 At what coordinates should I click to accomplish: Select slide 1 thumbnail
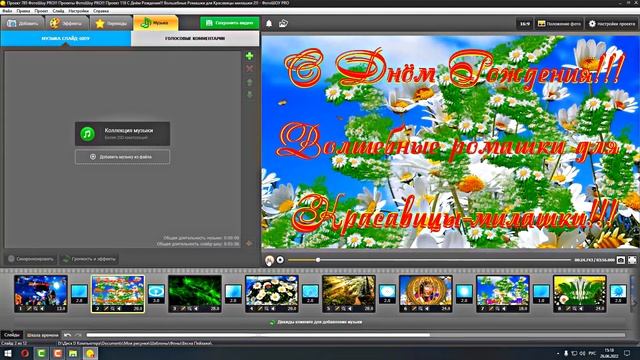click(x=41, y=294)
